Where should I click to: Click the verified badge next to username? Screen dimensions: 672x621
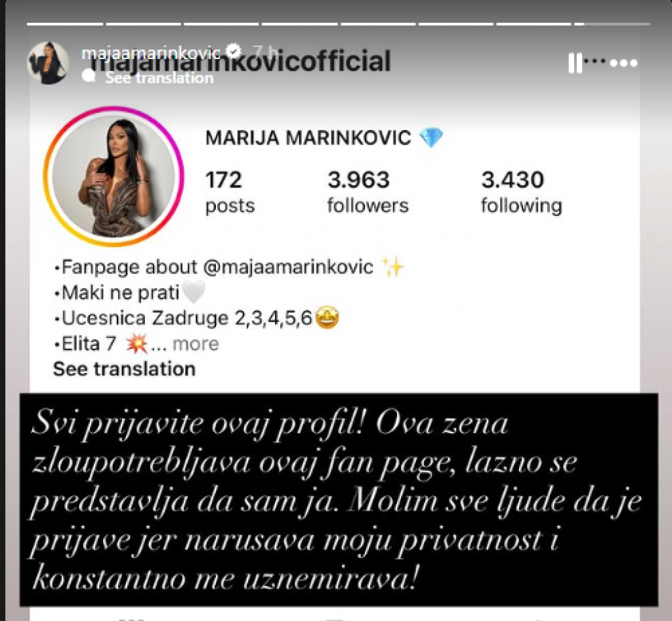click(233, 51)
